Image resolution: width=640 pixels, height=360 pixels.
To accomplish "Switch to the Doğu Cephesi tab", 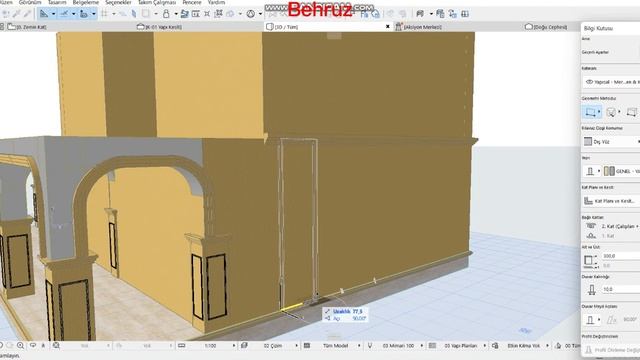I will pyautogui.click(x=546, y=27).
